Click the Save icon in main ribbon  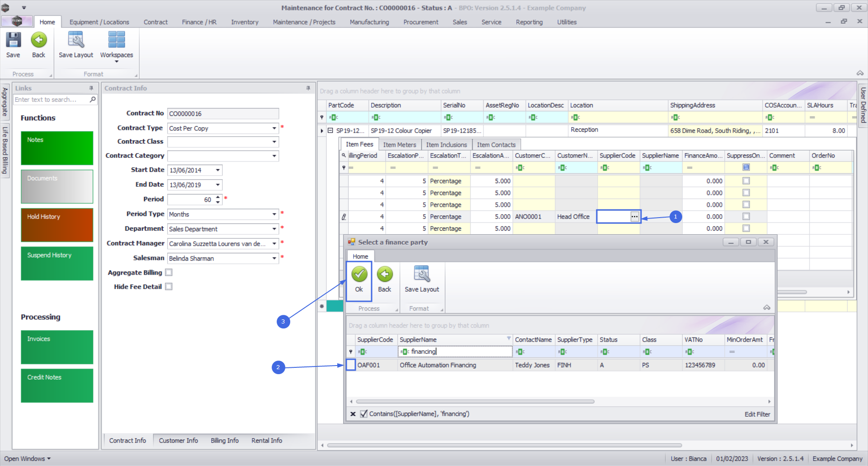pyautogui.click(x=13, y=40)
